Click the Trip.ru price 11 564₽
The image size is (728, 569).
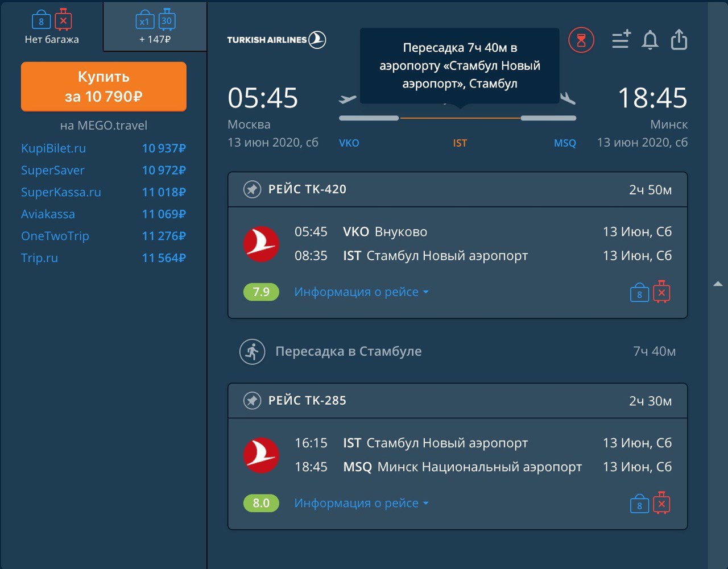click(164, 257)
